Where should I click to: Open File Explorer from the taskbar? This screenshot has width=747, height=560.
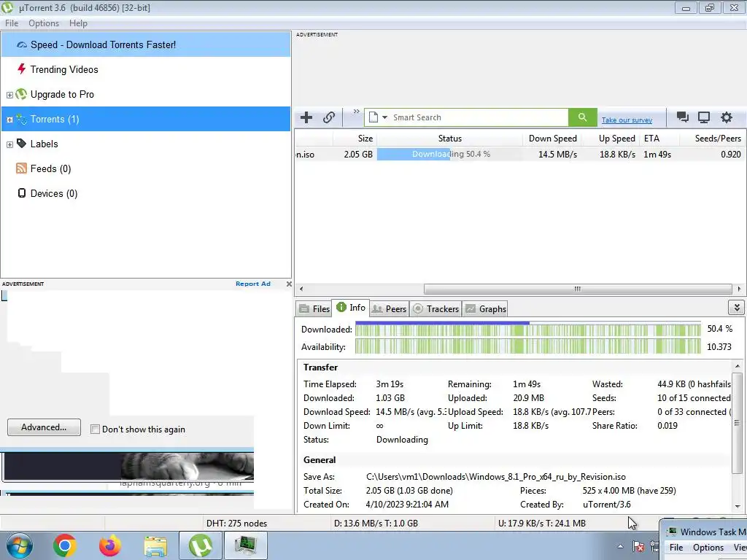155,545
